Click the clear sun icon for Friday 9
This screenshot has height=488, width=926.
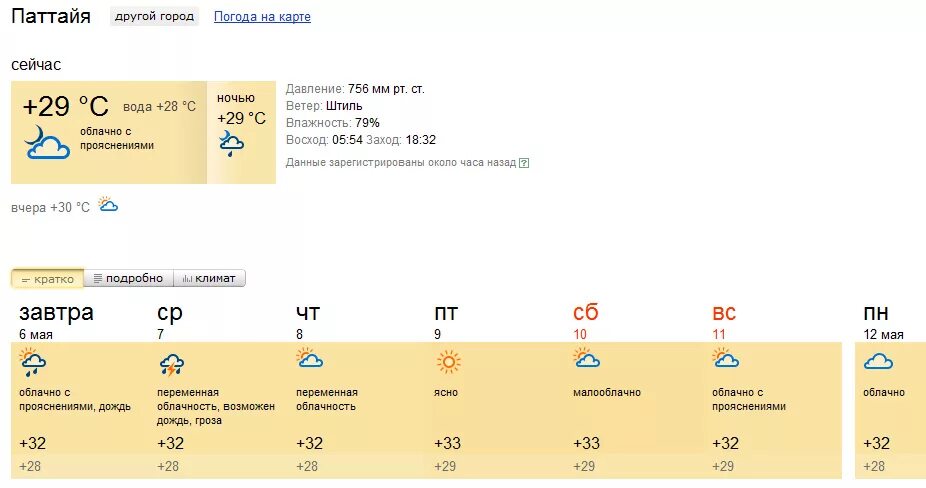point(448,361)
